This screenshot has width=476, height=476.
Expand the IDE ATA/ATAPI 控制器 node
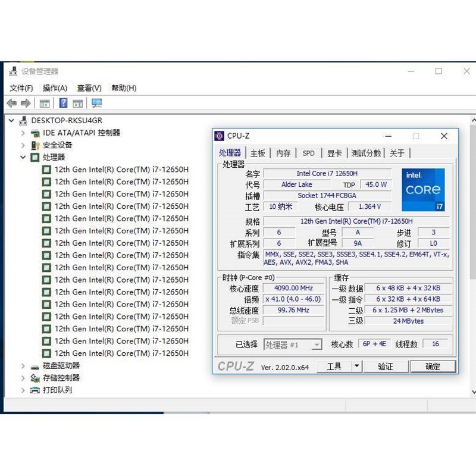coord(23,133)
